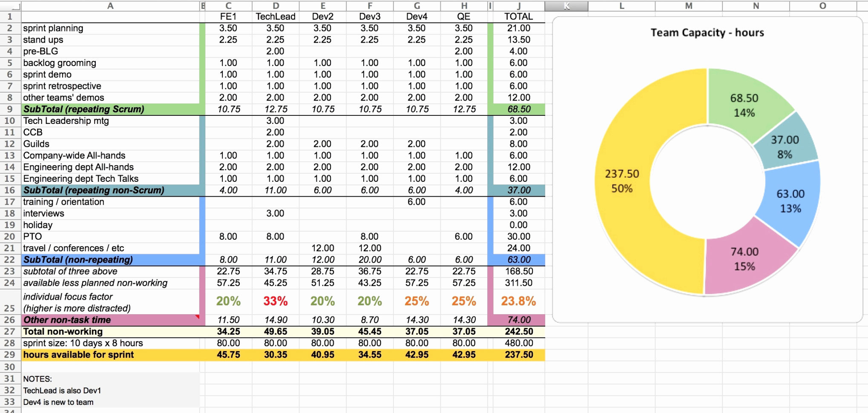Select the teal 37.00 donut chart segment
The image size is (868, 413).
(x=786, y=145)
